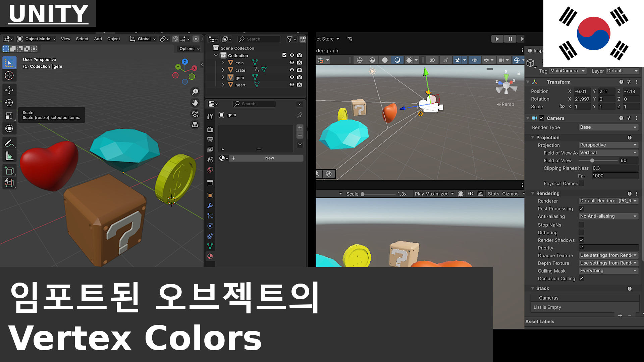The image size is (644, 362).
Task: Switch orthographic/perspective grid icon
Action: tap(195, 125)
